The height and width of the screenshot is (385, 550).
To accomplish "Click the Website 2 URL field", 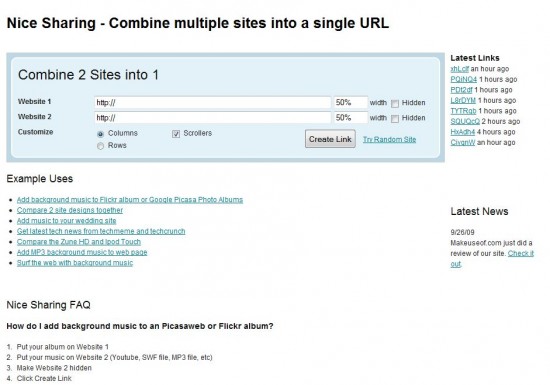I will (212, 117).
